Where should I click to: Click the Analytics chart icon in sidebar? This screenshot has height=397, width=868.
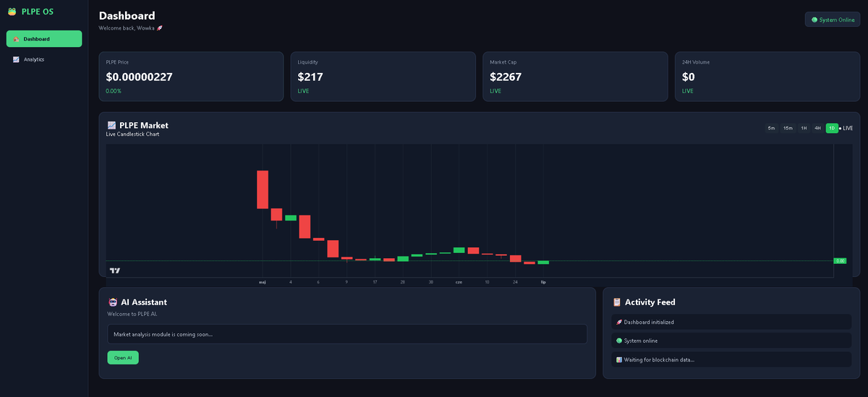[x=16, y=59]
